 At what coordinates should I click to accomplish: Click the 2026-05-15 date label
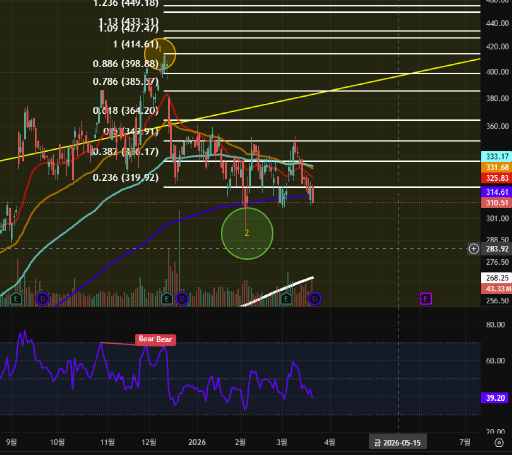coord(397,443)
